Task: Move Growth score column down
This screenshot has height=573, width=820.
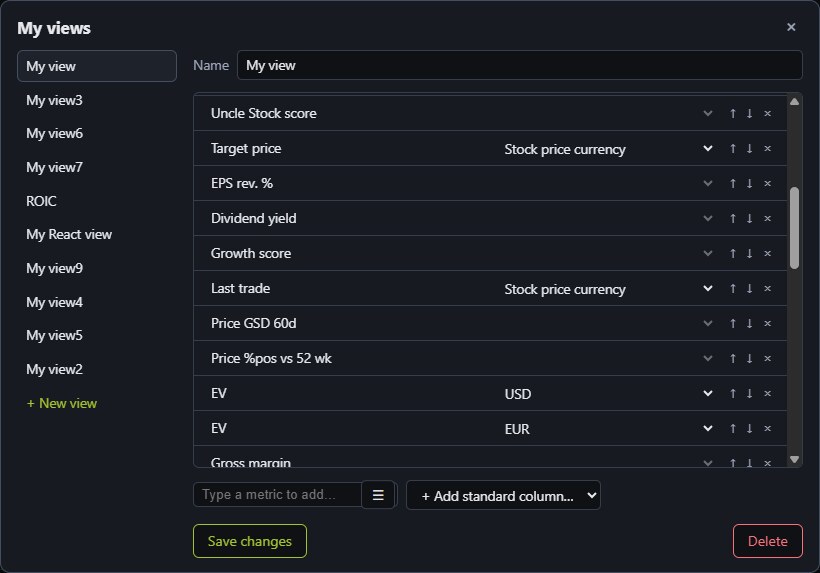Action: [749, 254]
